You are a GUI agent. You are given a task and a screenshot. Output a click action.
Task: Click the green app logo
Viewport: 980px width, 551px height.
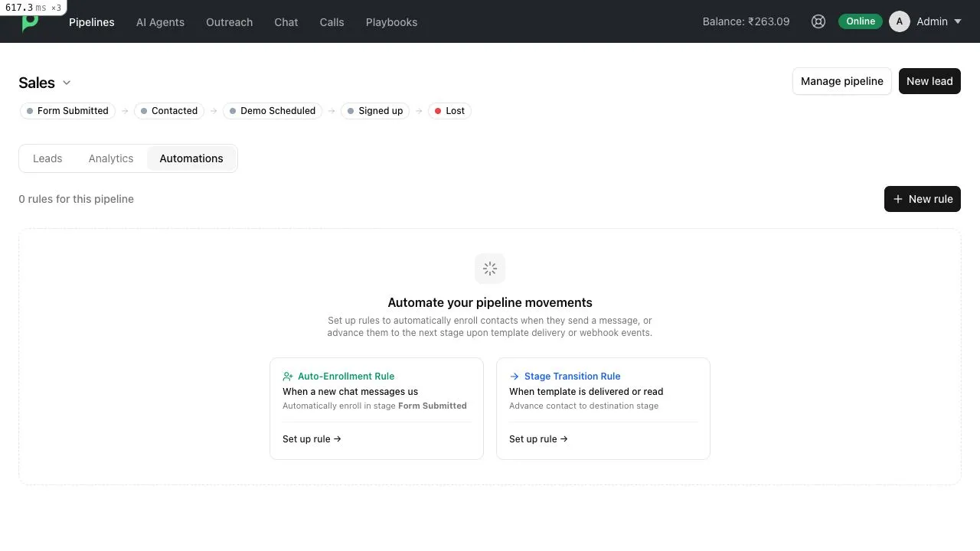pyautogui.click(x=30, y=23)
